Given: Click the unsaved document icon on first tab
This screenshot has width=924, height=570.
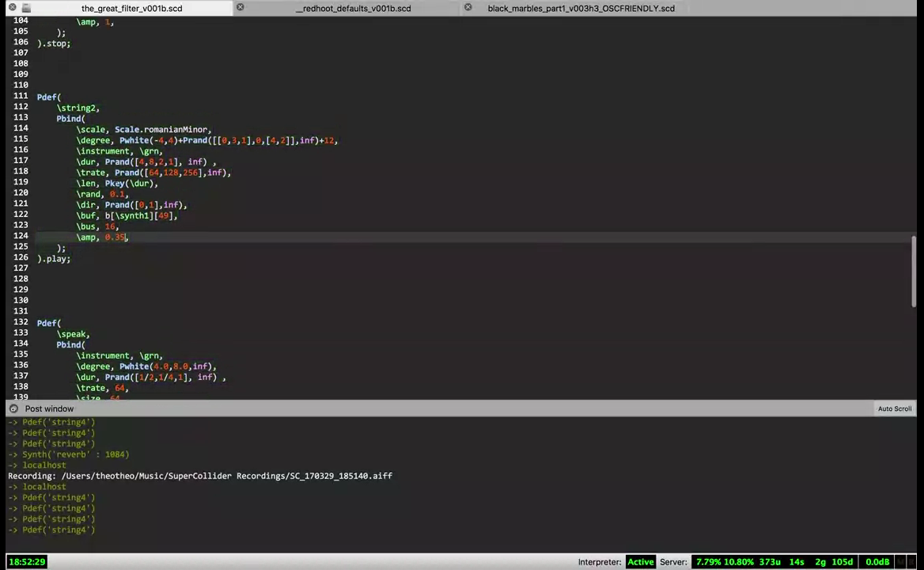Looking at the screenshot, I should (26, 8).
